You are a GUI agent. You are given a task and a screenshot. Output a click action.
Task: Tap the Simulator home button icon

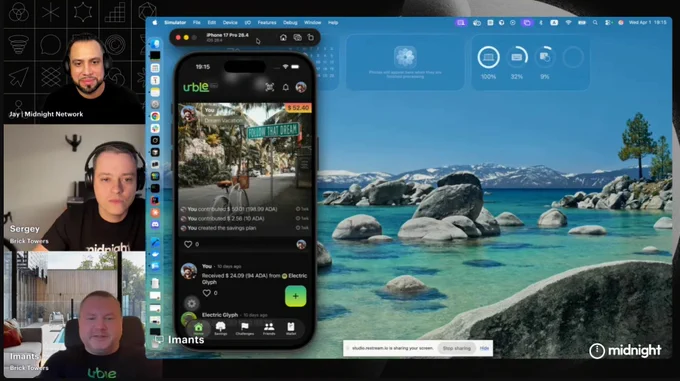point(283,38)
